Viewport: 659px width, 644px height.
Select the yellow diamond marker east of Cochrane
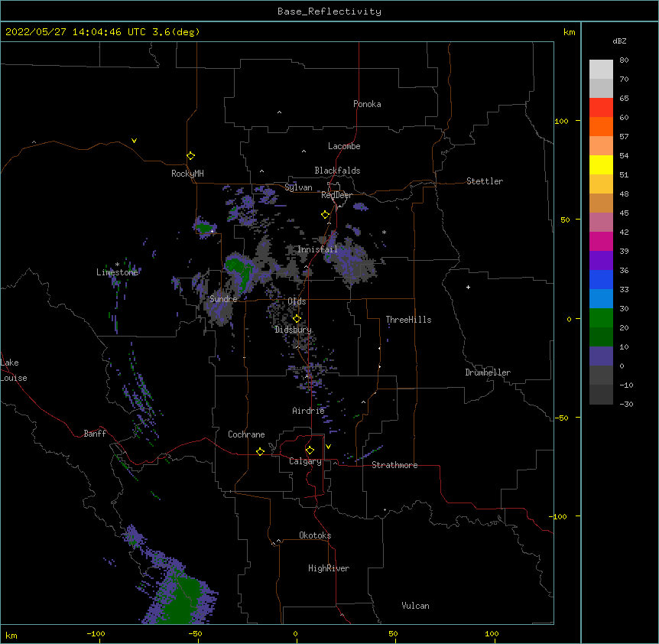[260, 451]
